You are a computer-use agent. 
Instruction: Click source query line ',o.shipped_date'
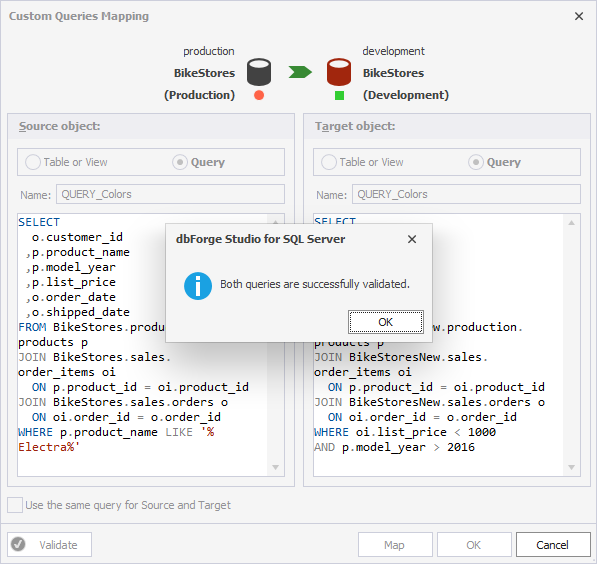tap(77, 312)
